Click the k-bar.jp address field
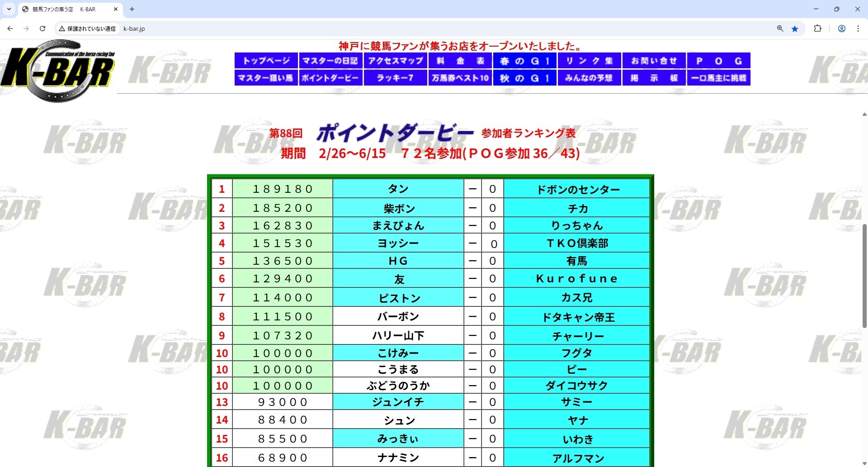 click(x=134, y=29)
